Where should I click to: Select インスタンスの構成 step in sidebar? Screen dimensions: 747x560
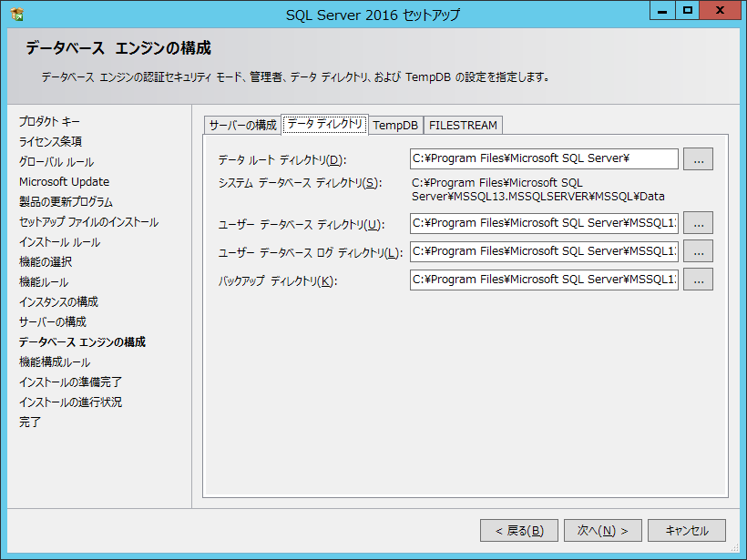coord(58,302)
